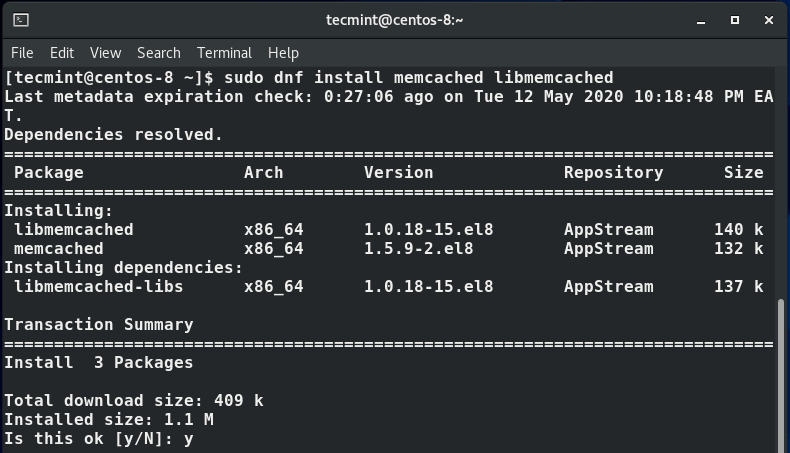The image size is (790, 453).
Task: Click the Total download size line
Action: [134, 400]
